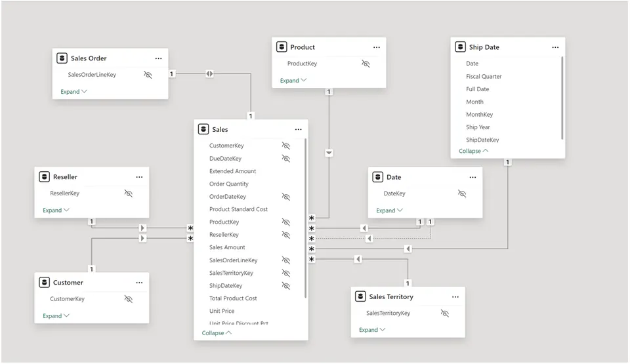
Task: Toggle visibility of CustomerKey in Sales table
Action: (x=285, y=146)
